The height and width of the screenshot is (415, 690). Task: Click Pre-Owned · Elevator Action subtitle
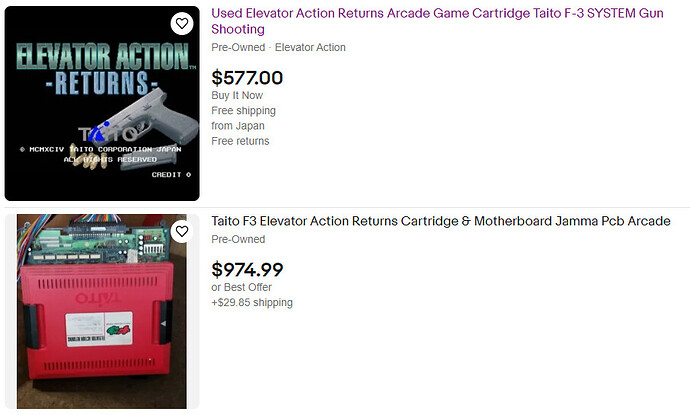(x=278, y=48)
